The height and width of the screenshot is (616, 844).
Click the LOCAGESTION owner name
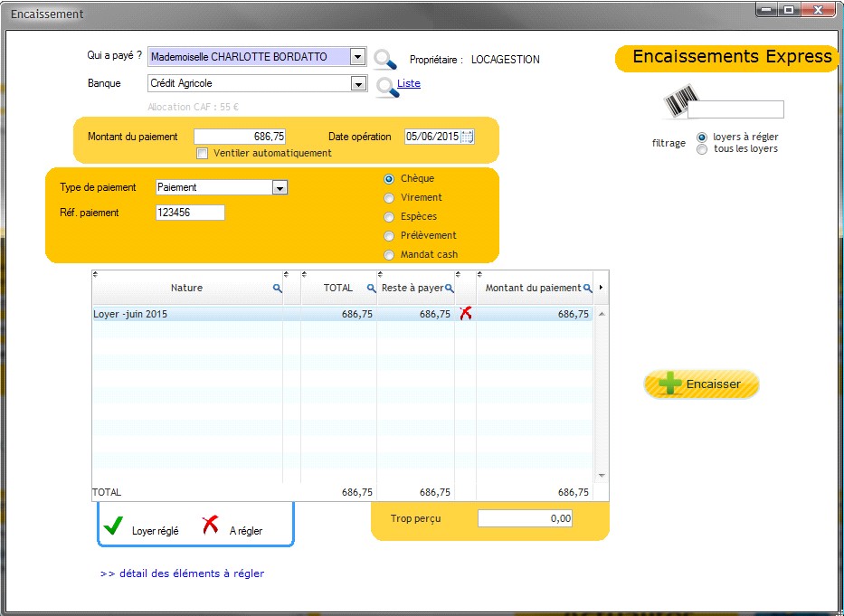[x=506, y=60]
